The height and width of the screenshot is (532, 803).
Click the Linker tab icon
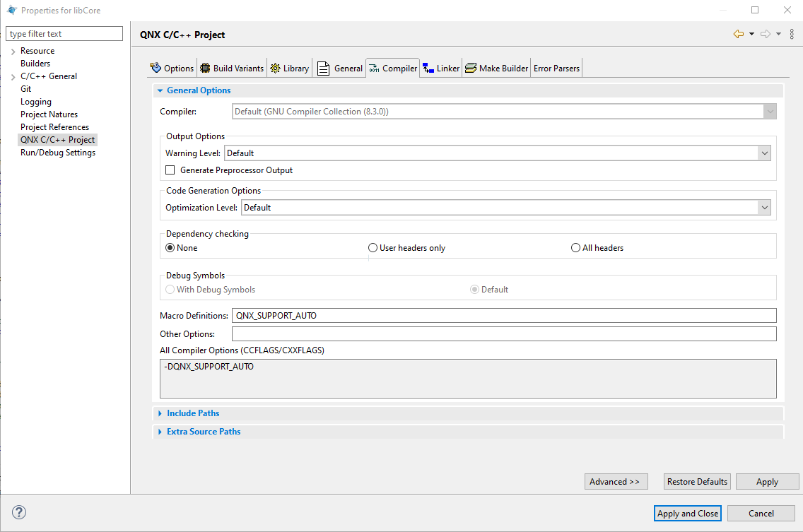(428, 68)
